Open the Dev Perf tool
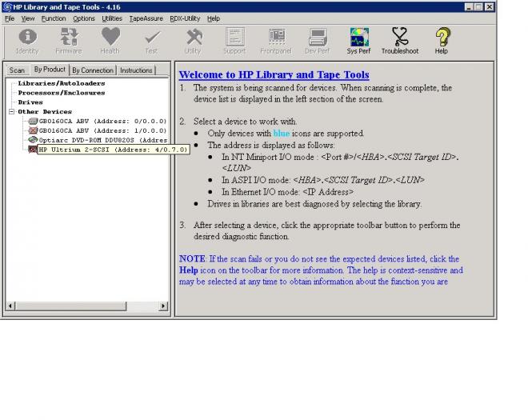This screenshot has width=528, height=420. coord(318,41)
